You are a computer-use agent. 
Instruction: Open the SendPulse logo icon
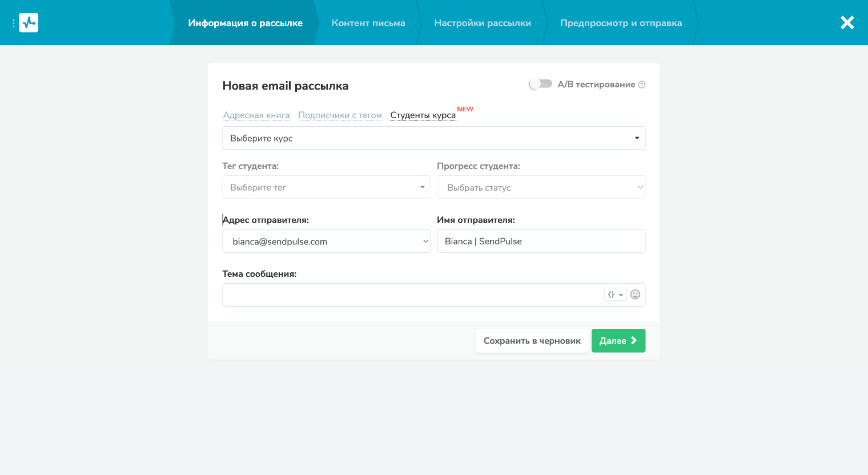coord(29,23)
